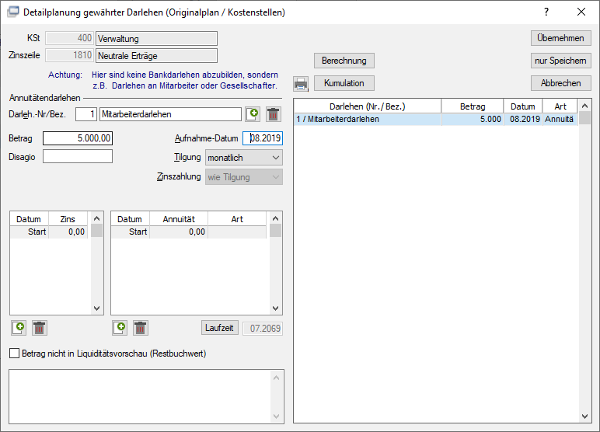Add new loan with green plus beside Mitarbeiterdarlehen

coord(253,114)
